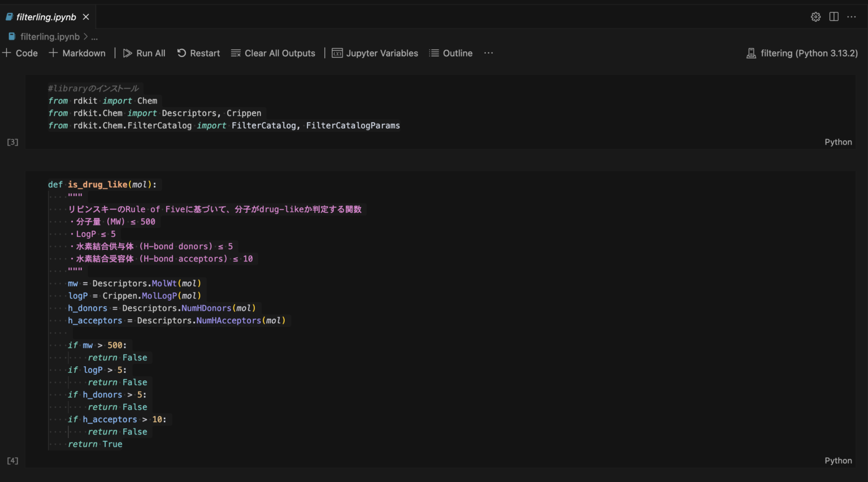Open the Jupyter Variables panel
The width and height of the screenshot is (868, 482).
(x=375, y=53)
